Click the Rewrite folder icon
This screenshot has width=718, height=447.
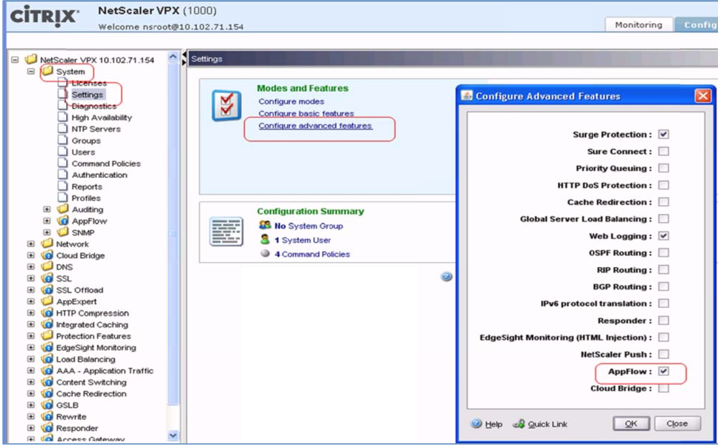(47, 416)
